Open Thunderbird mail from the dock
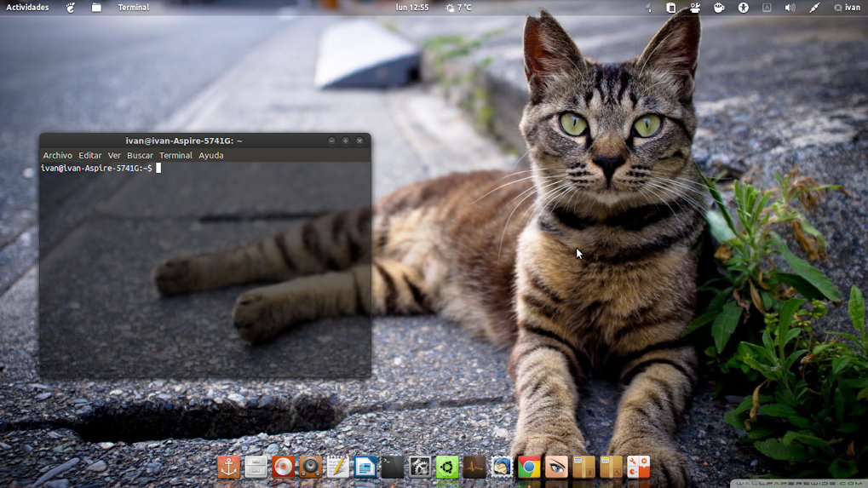 click(x=502, y=467)
